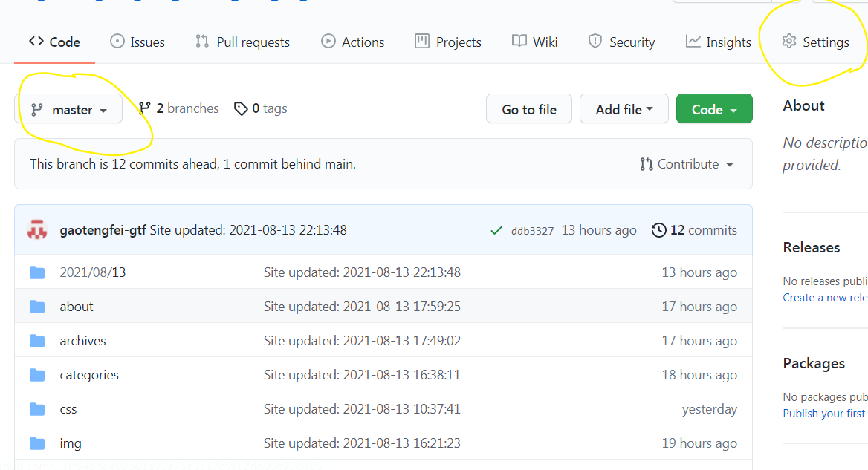The image size is (868, 470).
Task: Click the Issues circle icon
Action: click(x=117, y=42)
